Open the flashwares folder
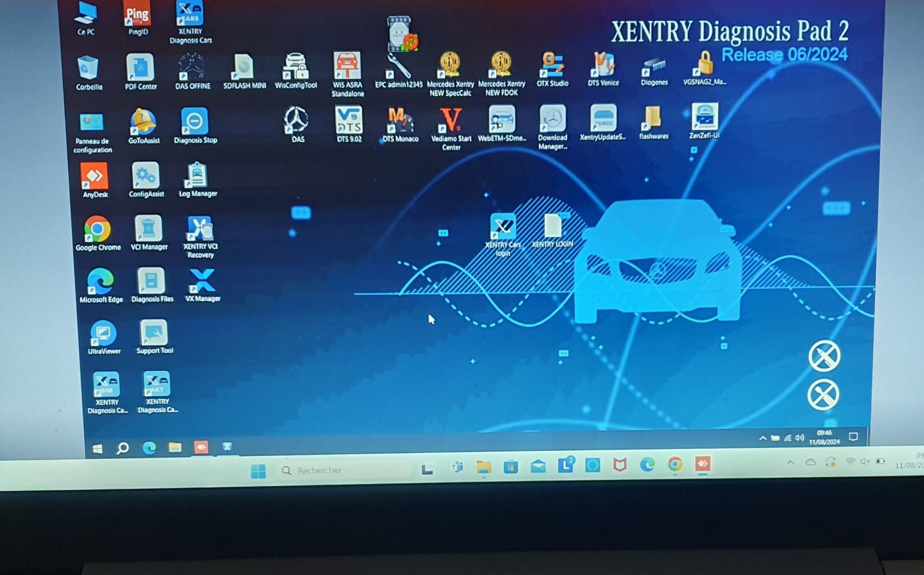The height and width of the screenshot is (575, 924). [654, 123]
